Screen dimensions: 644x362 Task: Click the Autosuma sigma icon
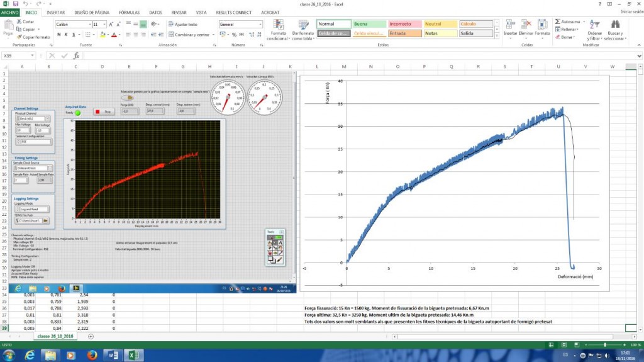click(558, 21)
